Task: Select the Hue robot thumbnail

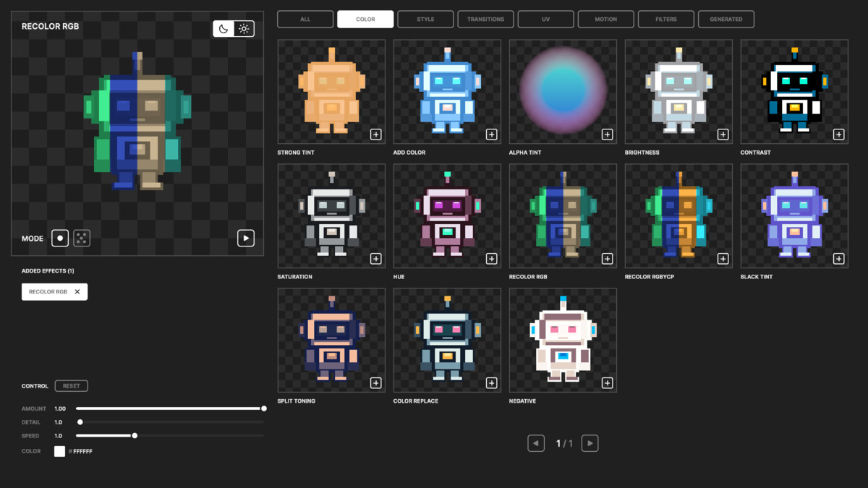Action: click(x=447, y=215)
